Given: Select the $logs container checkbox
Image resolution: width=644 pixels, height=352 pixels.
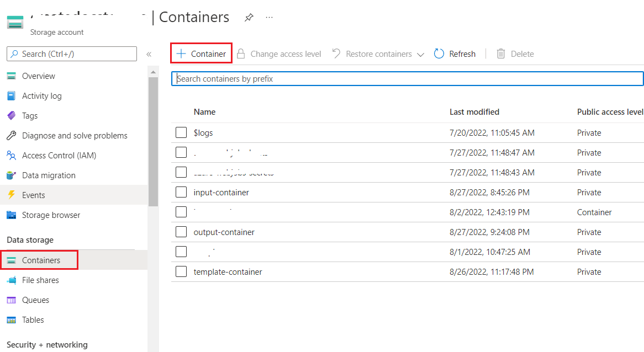Looking at the screenshot, I should [x=181, y=133].
